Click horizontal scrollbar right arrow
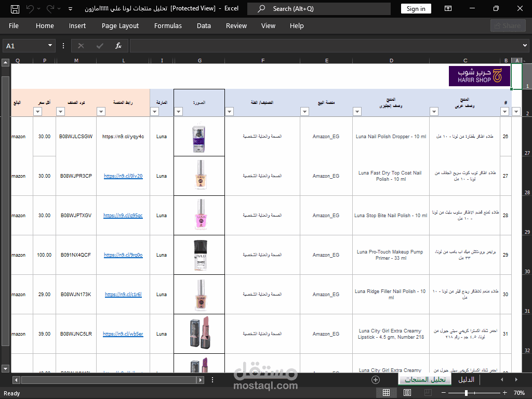Viewport: 532px width, 399px height. coord(201,380)
